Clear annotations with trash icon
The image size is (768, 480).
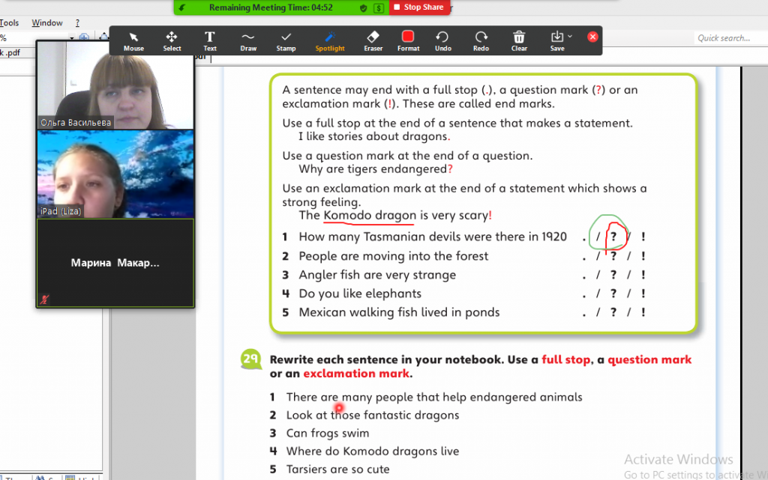tap(519, 40)
